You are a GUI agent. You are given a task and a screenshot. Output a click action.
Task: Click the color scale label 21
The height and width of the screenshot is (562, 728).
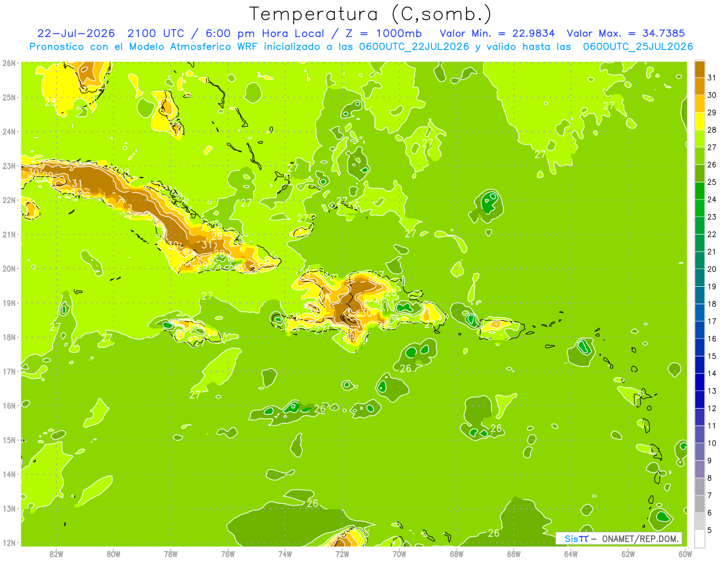712,252
